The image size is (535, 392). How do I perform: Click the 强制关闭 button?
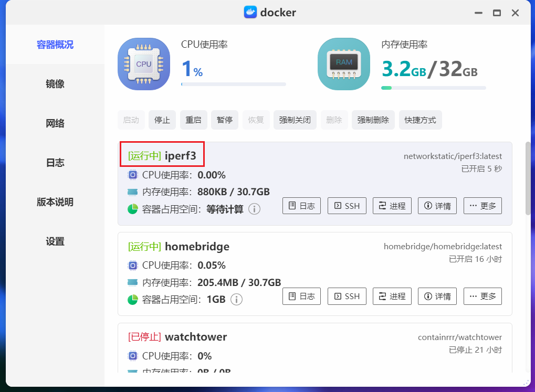pos(295,120)
